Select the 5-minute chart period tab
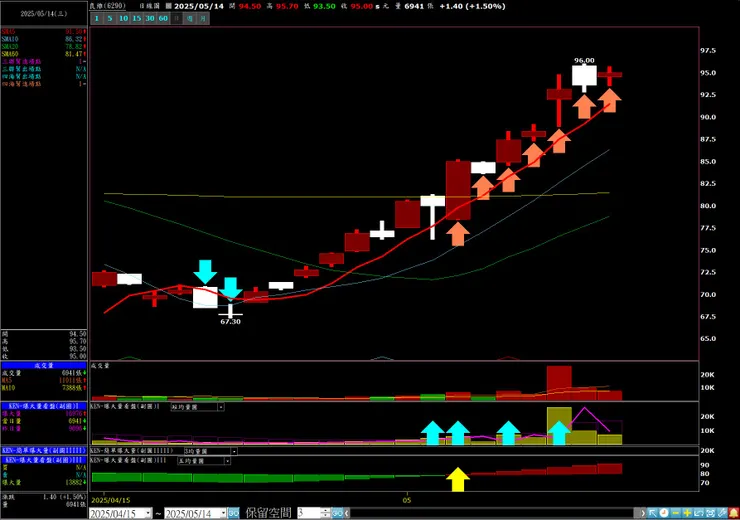The width and height of the screenshot is (740, 520). tap(110, 18)
